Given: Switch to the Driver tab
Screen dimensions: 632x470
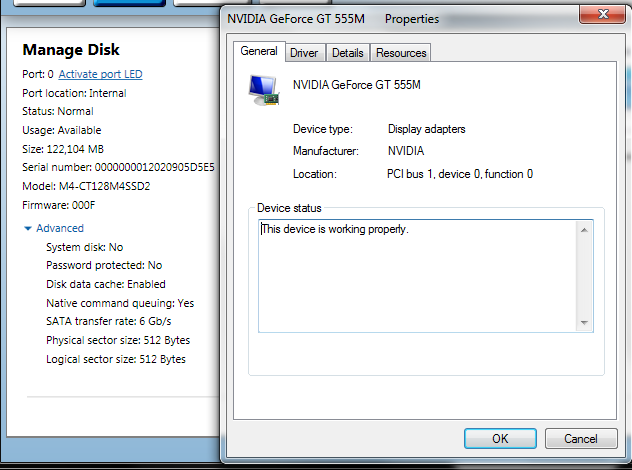Looking at the screenshot, I should (304, 53).
